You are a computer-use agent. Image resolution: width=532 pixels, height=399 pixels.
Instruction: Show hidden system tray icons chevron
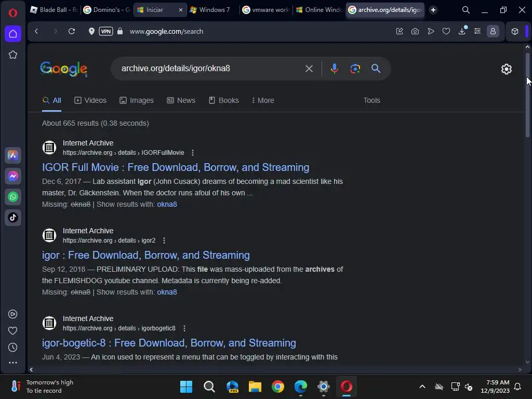tap(422, 387)
